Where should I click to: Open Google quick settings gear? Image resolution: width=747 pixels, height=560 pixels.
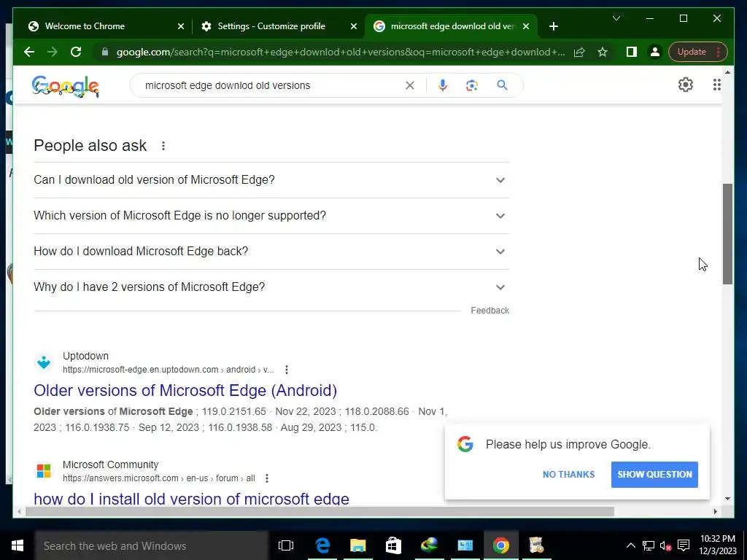(x=686, y=85)
